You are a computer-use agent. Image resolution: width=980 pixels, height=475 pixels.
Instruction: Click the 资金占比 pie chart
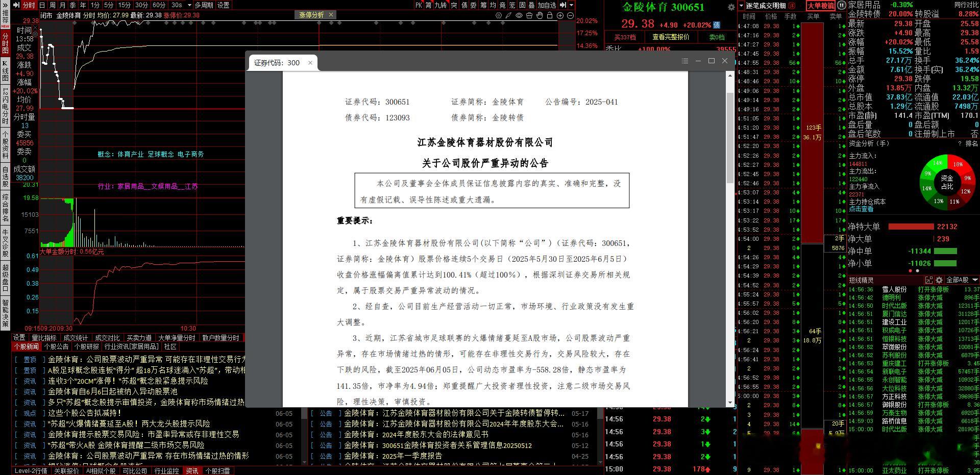pyautogui.click(x=947, y=182)
